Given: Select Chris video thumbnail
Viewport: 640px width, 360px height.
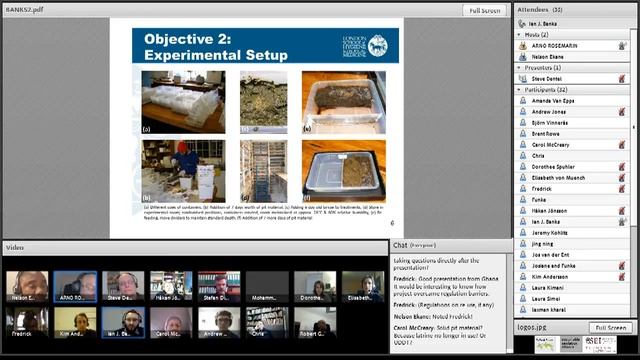Looking at the screenshot, I should click(267, 322).
